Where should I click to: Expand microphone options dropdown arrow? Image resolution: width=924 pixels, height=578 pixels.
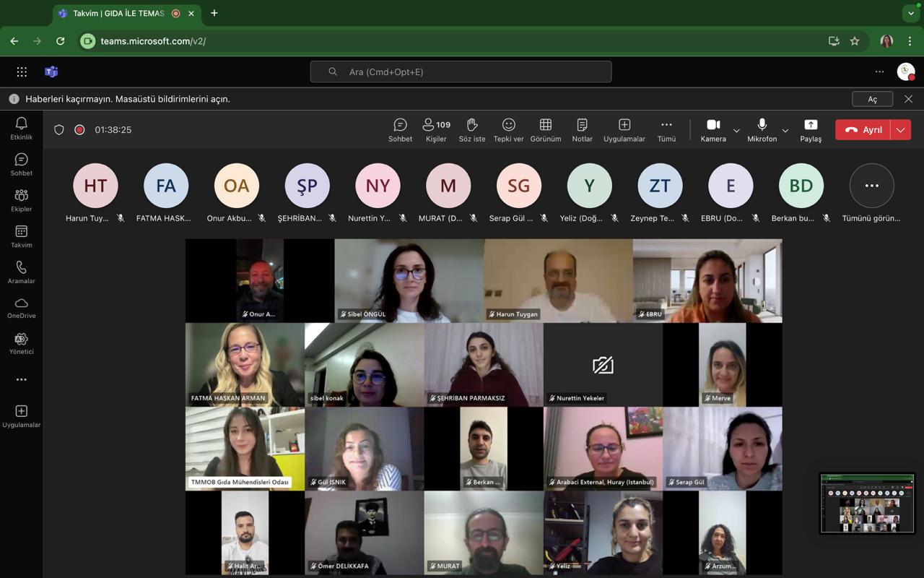(785, 131)
